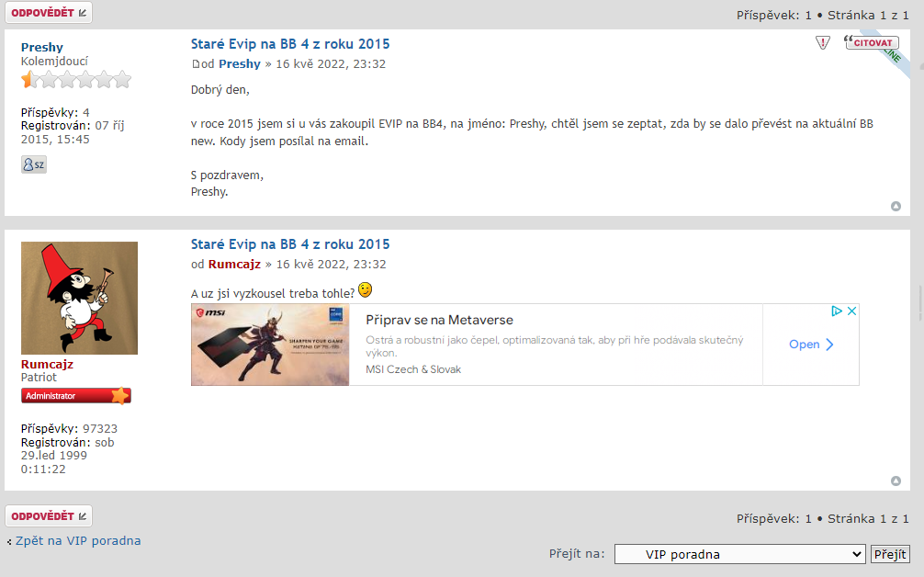Open the 'VIP poradna' jump-to dropdown
This screenshot has width=924, height=577.
pyautogui.click(x=739, y=554)
